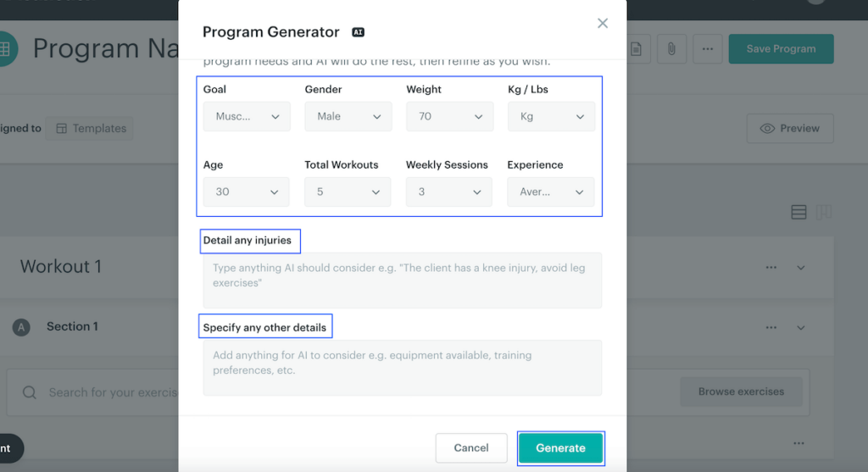The width and height of the screenshot is (868, 472).
Task: Expand the Weight dropdown showing 70
Action: click(x=449, y=117)
